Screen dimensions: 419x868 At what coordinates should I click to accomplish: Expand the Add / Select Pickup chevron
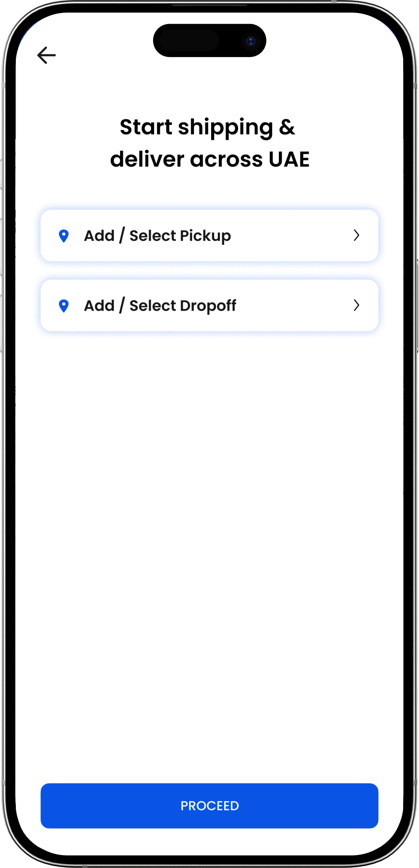tap(356, 235)
